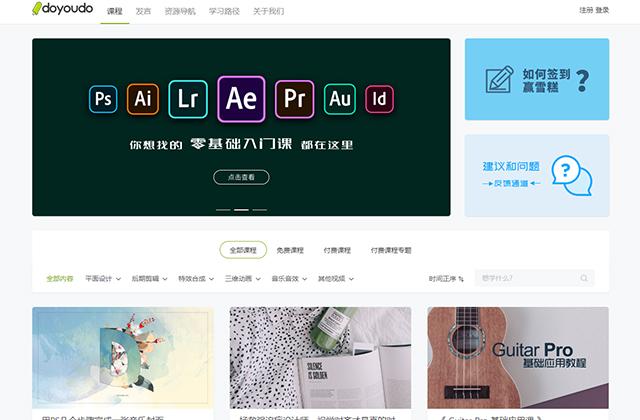Select the first carousel indicator dash
Viewport: 640px width, 420px height.
223,210
